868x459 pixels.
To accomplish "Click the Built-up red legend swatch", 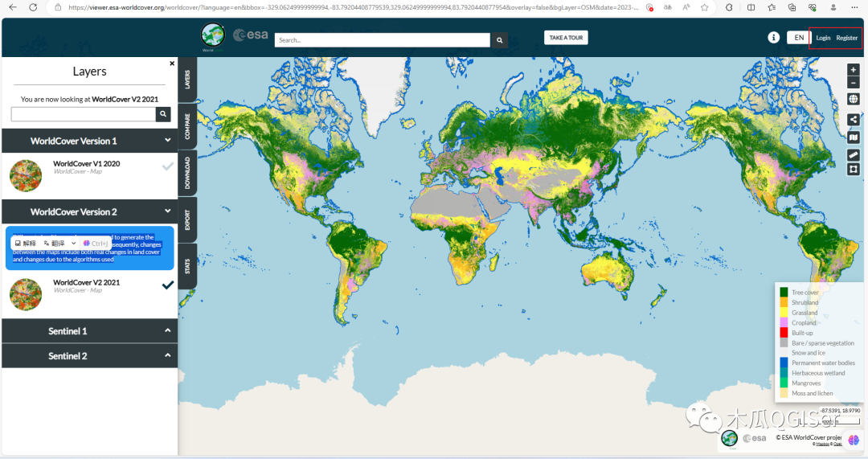I will click(784, 333).
